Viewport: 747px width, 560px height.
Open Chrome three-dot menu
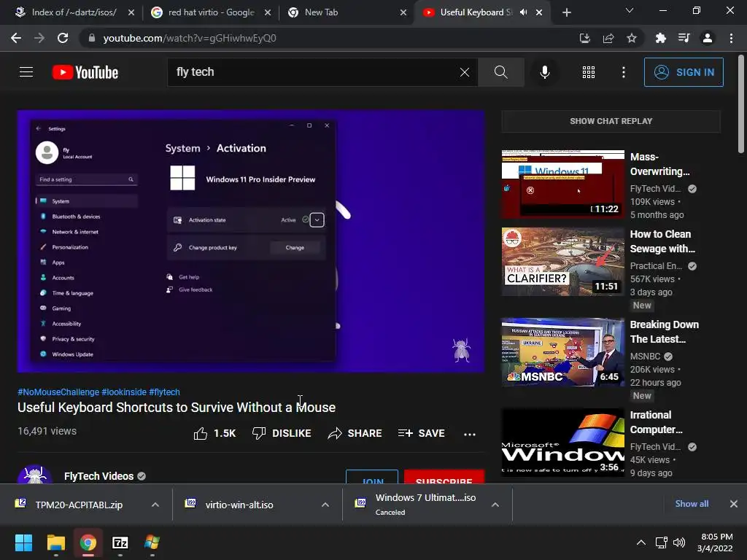point(731,38)
